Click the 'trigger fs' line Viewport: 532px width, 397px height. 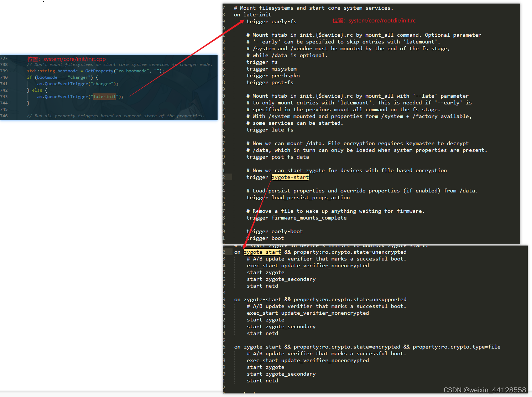262,62
